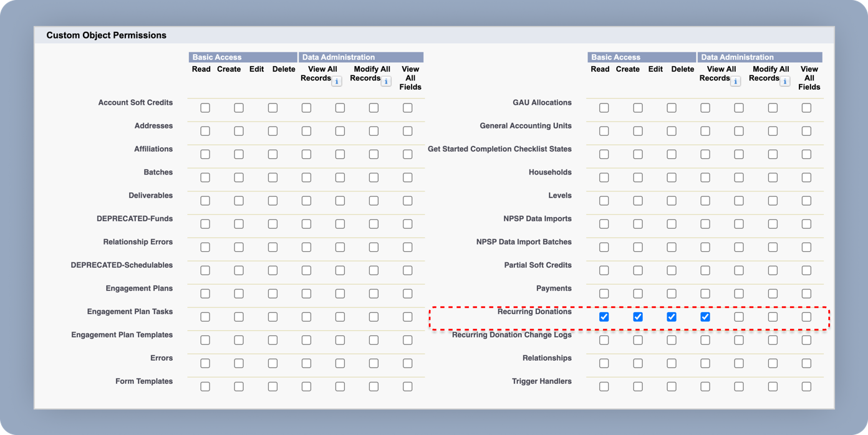
Task: Disable Edit permission for Recurring Donations
Action: click(x=671, y=317)
